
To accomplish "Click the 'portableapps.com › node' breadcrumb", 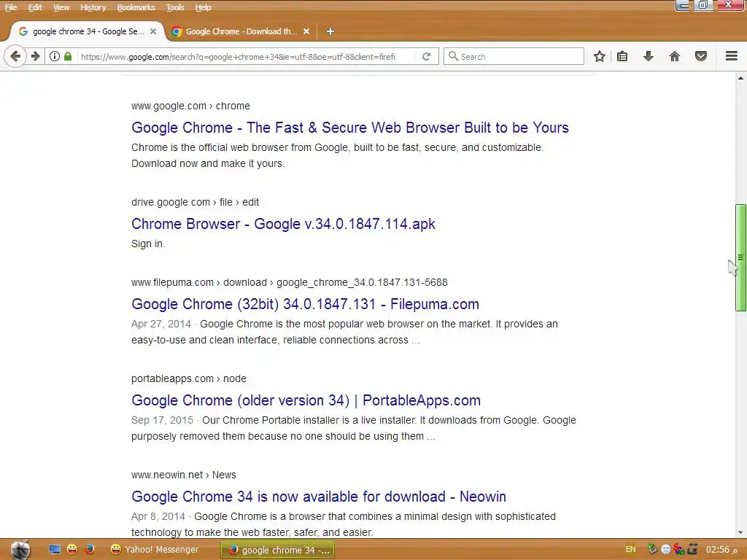I will pyautogui.click(x=189, y=378).
